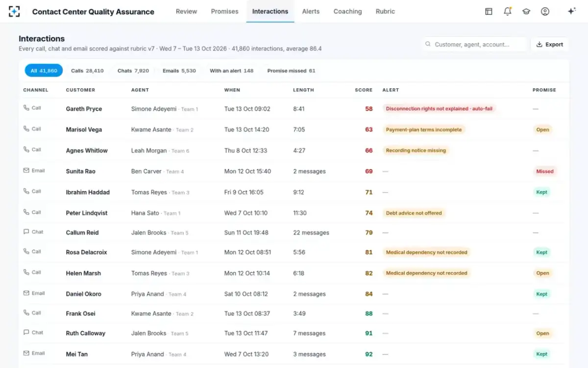588x368 pixels.
Task: Click agent Ben Carver
Action: pos(147,171)
